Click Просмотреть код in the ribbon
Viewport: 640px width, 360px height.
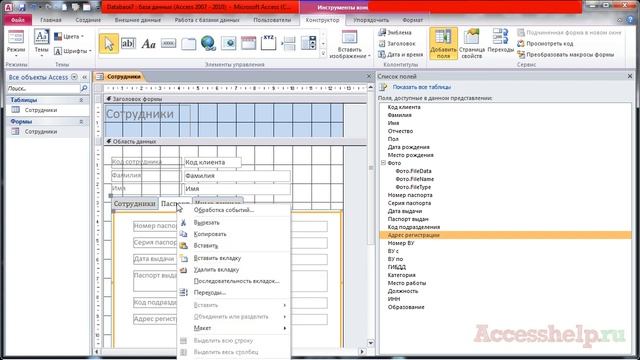pyautogui.click(x=545, y=43)
